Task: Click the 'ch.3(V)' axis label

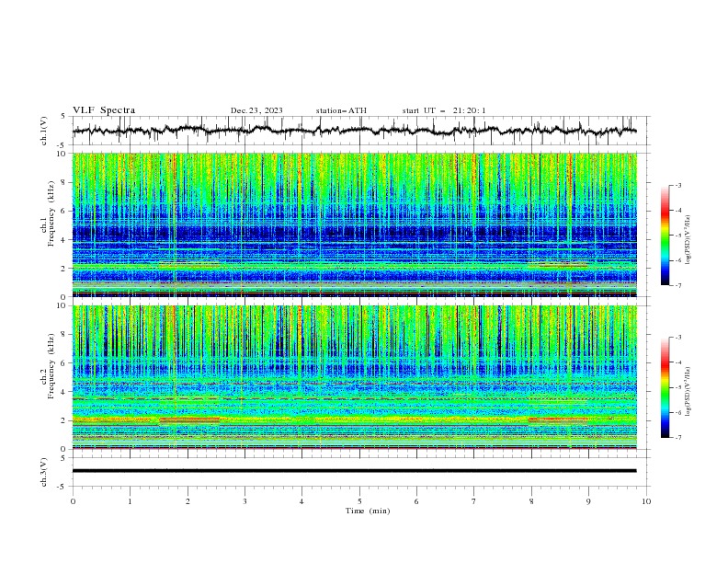Action: click(44, 472)
